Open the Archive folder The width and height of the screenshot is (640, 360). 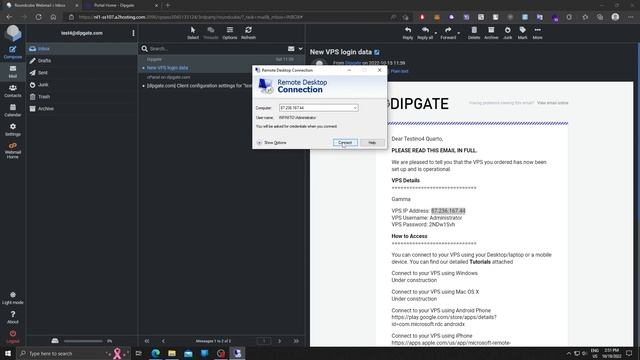coord(82,109)
